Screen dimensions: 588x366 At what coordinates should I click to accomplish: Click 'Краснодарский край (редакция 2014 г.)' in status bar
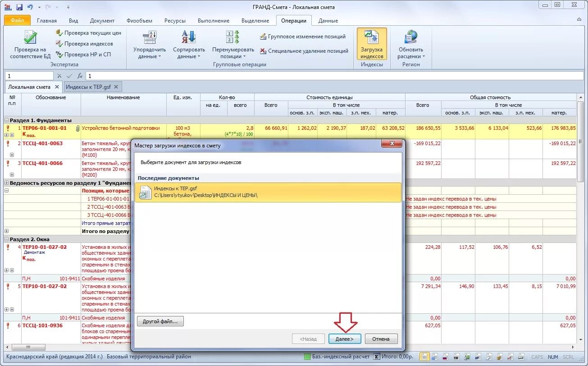(55, 357)
